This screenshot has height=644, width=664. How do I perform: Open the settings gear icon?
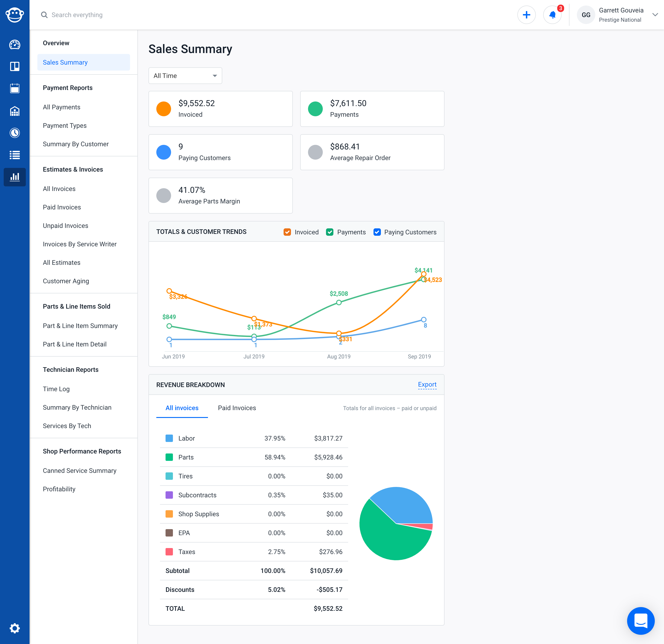(15, 628)
